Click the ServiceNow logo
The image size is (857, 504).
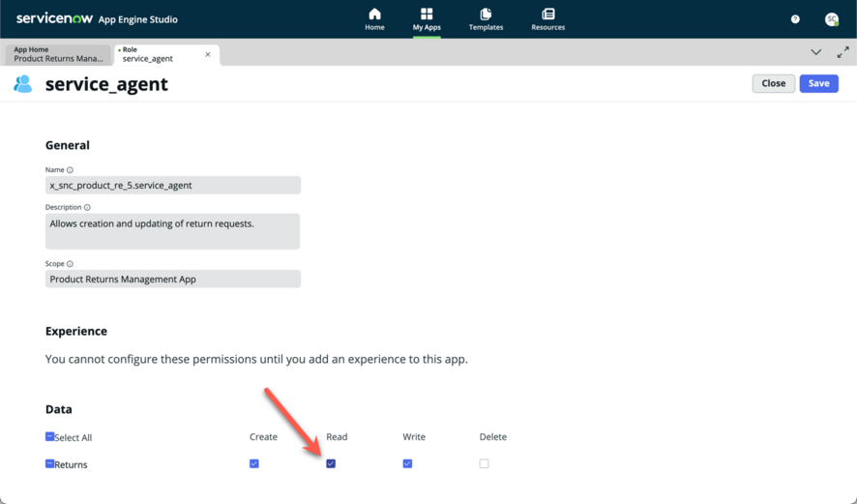[54, 18]
